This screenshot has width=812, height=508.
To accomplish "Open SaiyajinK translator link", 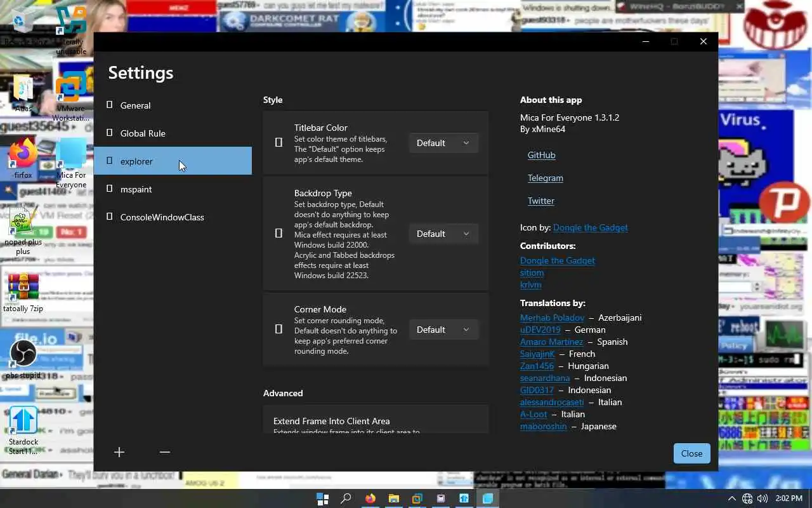I will pyautogui.click(x=537, y=354).
